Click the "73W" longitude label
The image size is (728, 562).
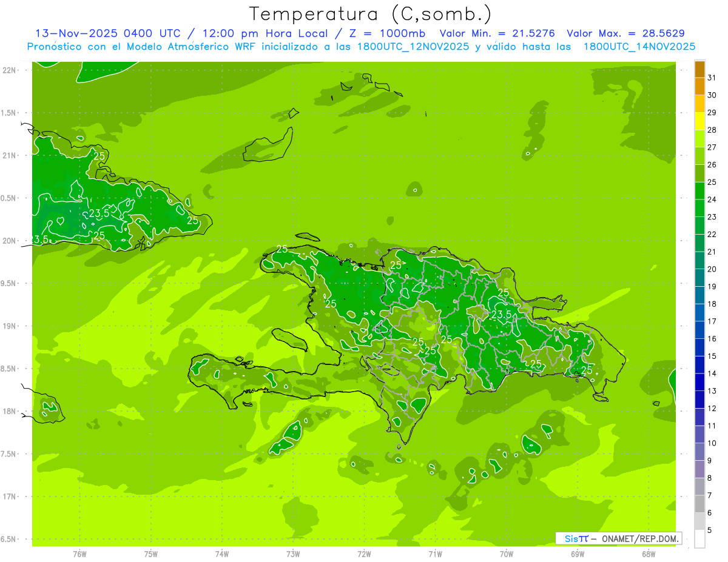coord(293,554)
